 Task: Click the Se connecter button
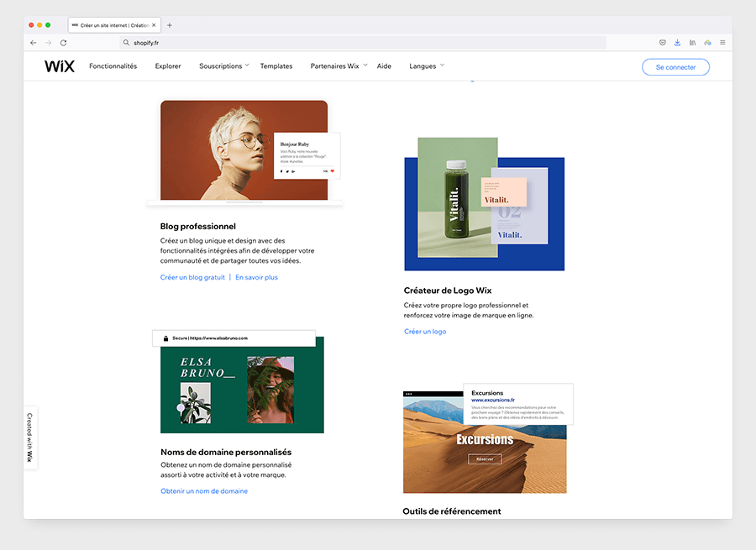[x=675, y=67]
